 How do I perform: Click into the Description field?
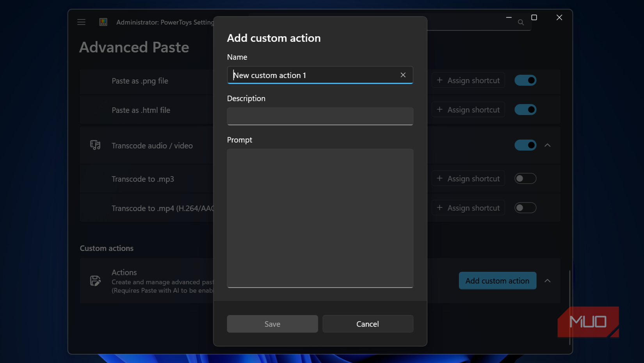(320, 116)
